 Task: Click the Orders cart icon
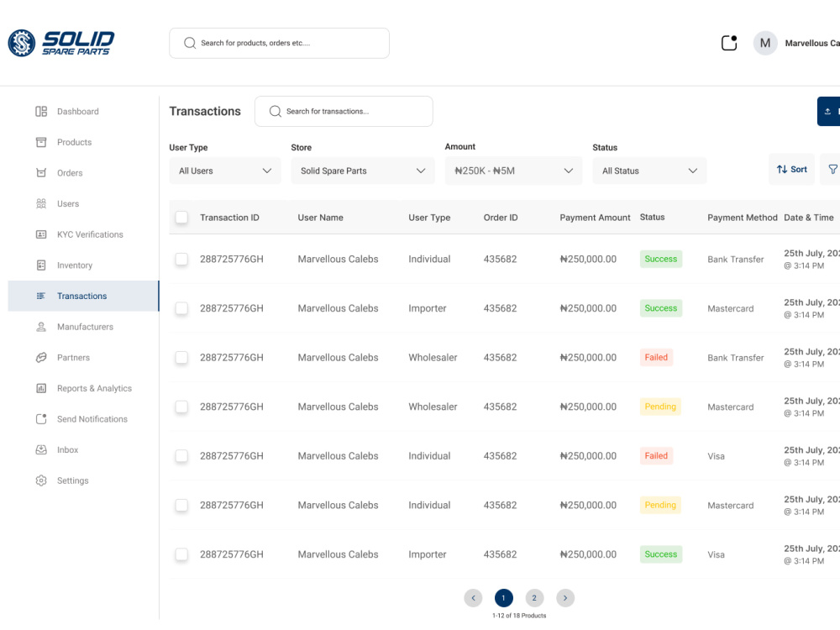(x=41, y=173)
